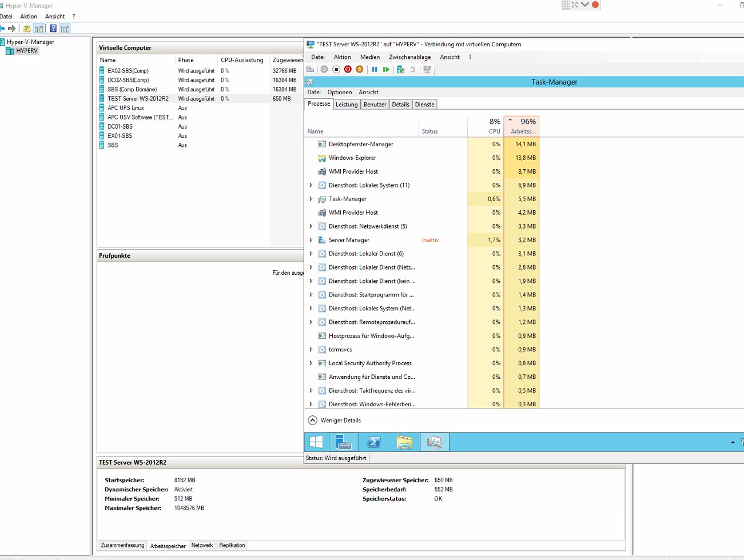The width and height of the screenshot is (744, 560).
Task: Click the enhanced session monitor icon
Action: 427,69
